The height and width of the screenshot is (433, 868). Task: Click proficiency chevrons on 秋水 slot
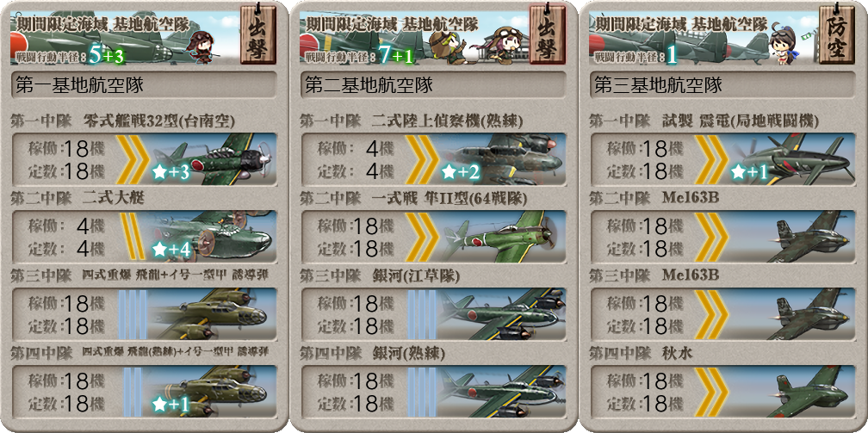click(710, 392)
